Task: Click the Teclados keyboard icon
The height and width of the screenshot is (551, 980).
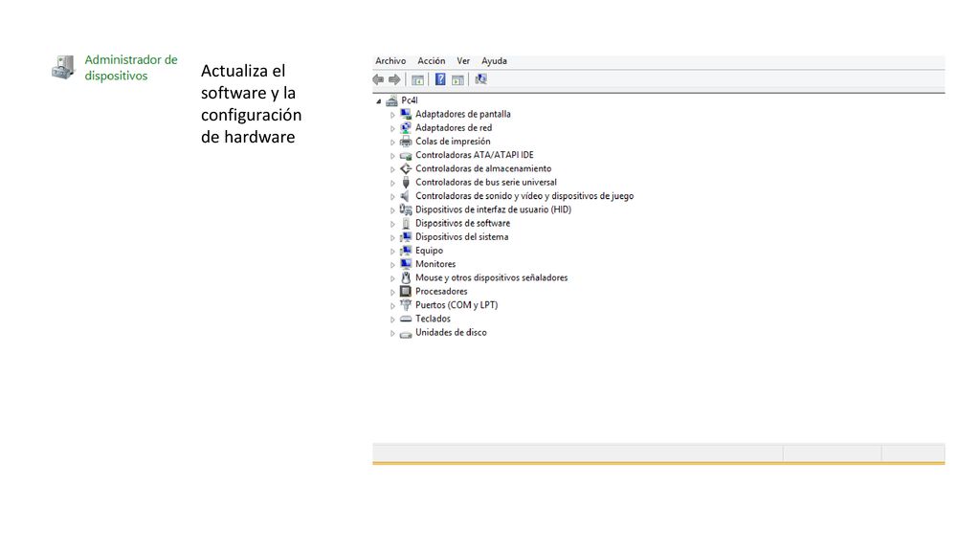Action: click(406, 320)
